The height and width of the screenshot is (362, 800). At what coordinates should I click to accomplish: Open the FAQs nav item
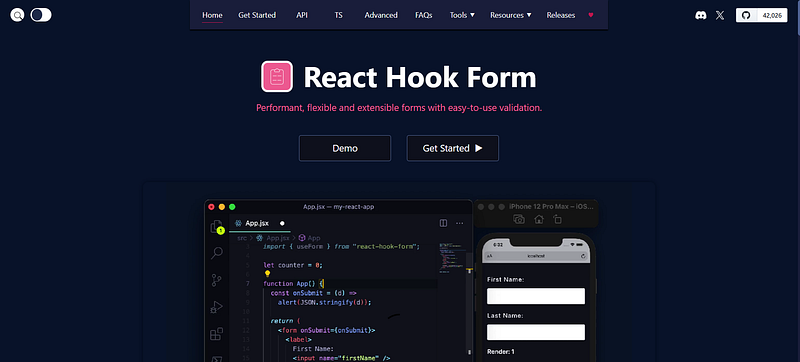coord(424,15)
